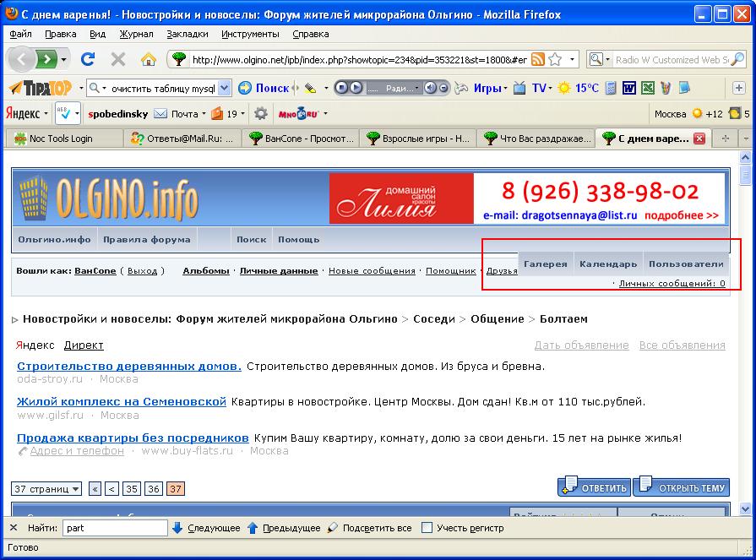Switch to the Noc Tools Login tab
Image resolution: width=756 pixels, height=560 pixels.
point(63,139)
